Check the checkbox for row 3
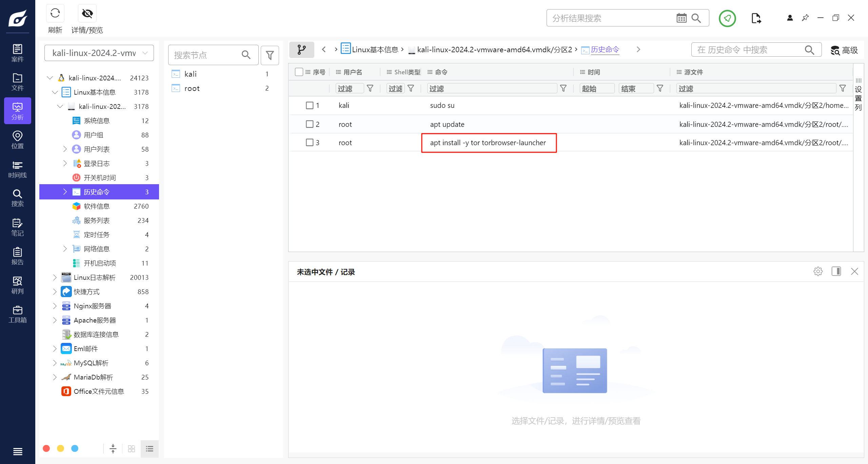 point(309,142)
